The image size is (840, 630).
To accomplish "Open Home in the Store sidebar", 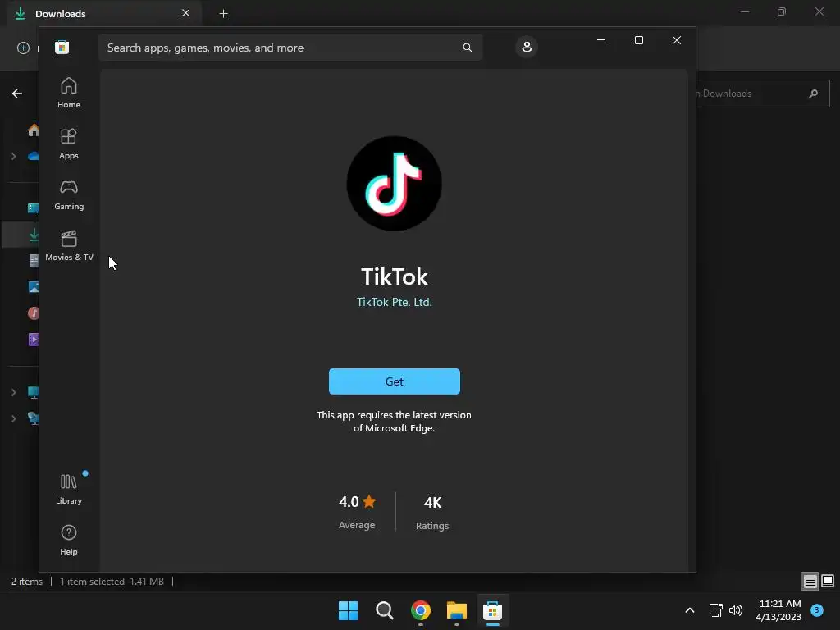I will 69,93.
